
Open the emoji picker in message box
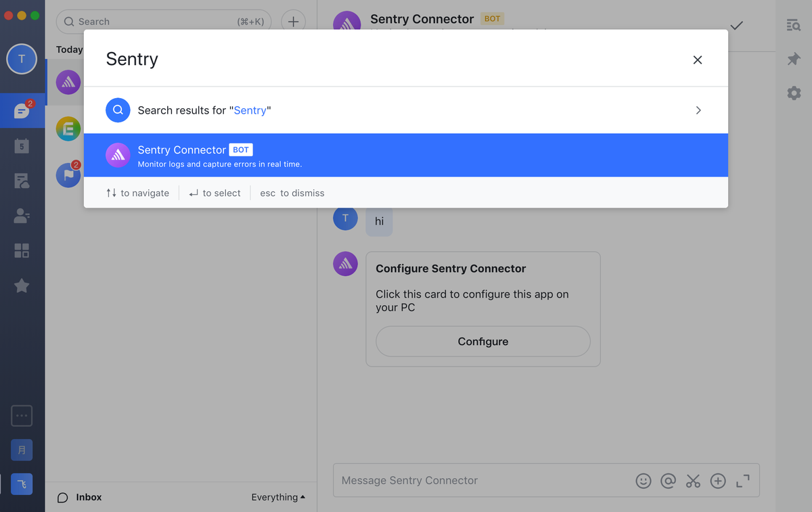click(x=644, y=481)
